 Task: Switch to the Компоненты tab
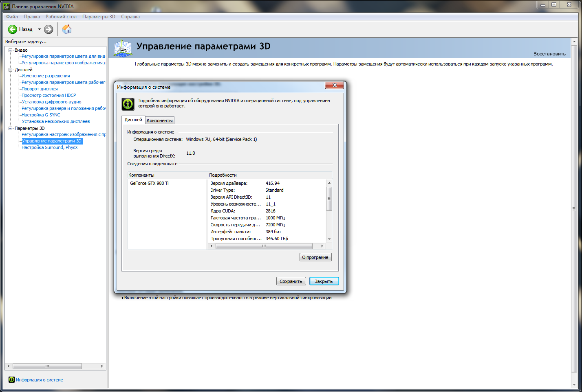pyautogui.click(x=160, y=120)
